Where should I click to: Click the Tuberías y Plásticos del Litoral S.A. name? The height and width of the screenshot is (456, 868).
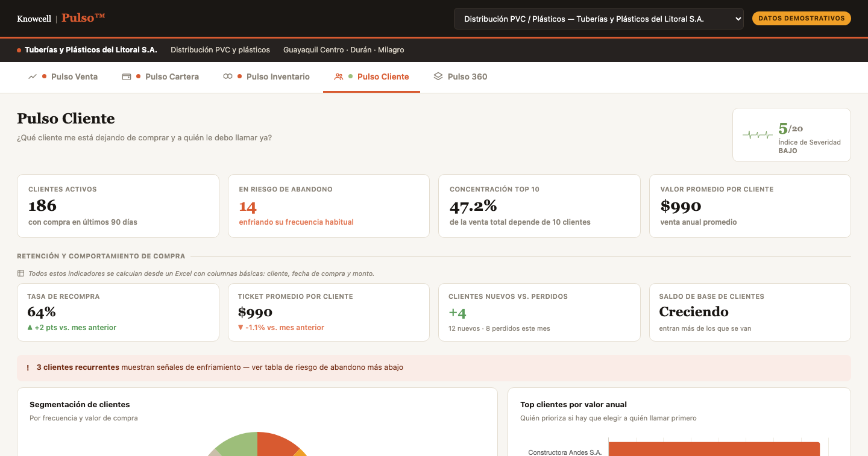click(91, 50)
